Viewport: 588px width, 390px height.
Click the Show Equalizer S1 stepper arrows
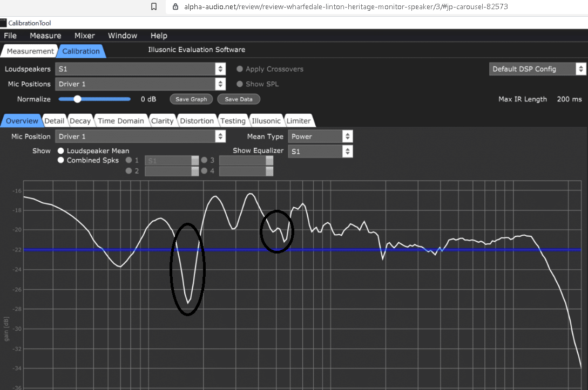pyautogui.click(x=347, y=152)
